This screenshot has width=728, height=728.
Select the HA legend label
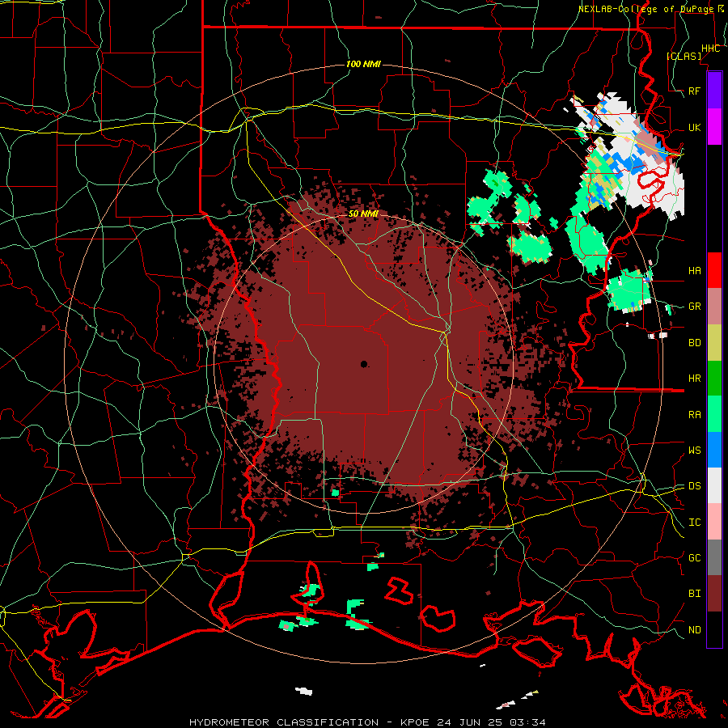(x=695, y=270)
